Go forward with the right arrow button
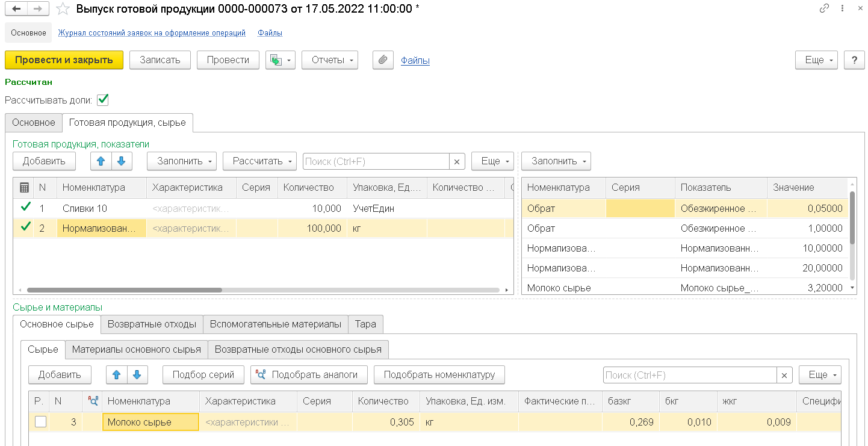868x446 pixels. (38, 9)
